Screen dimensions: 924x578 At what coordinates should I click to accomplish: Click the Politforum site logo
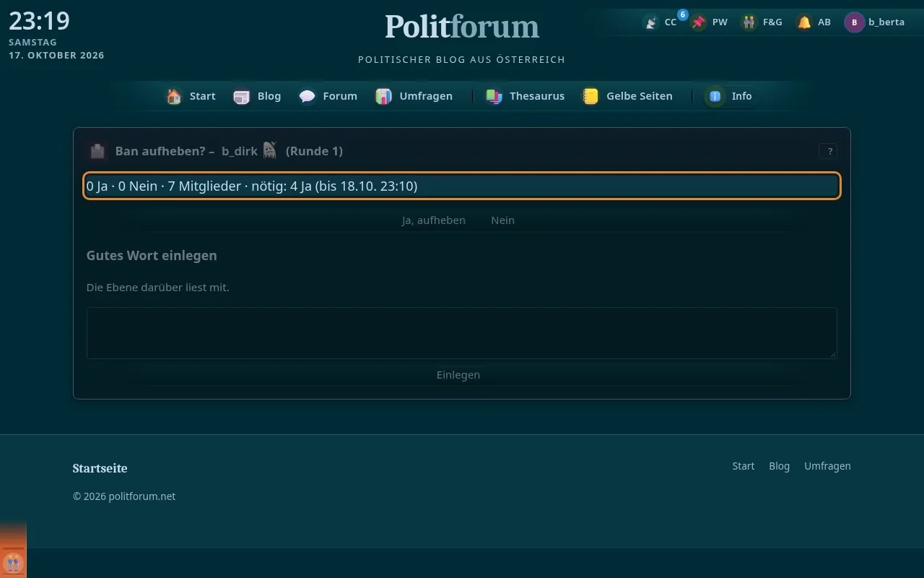(x=462, y=27)
